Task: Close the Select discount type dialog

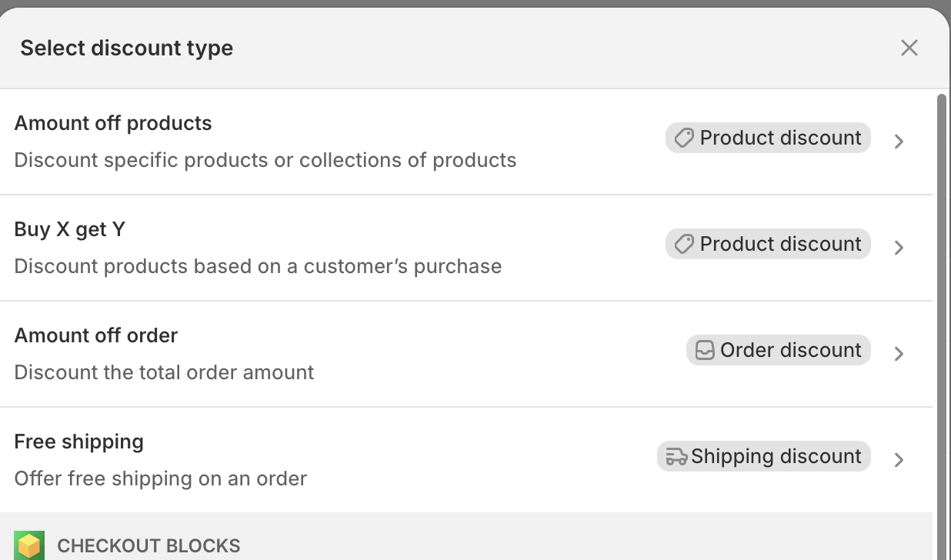Action: (x=909, y=48)
